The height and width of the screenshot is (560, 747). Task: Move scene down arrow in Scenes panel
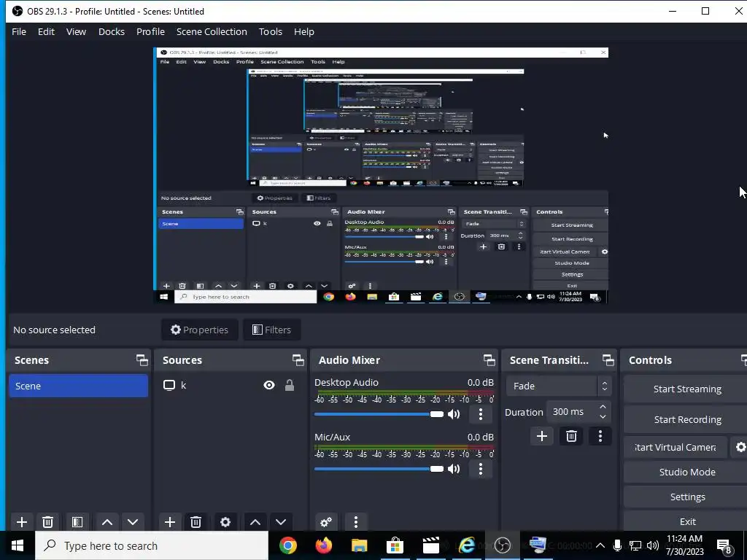click(133, 522)
